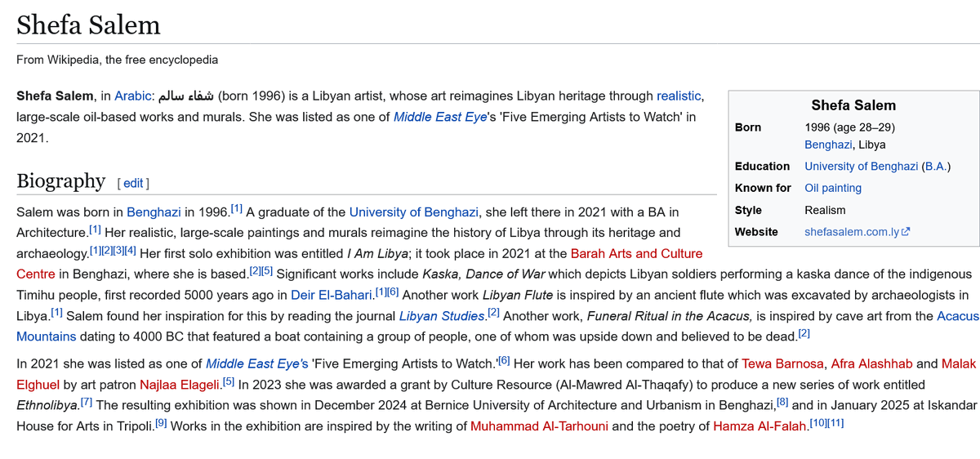The height and width of the screenshot is (459, 980).
Task: Open citation [6] after Deir El-Bahari
Action: pyautogui.click(x=393, y=291)
